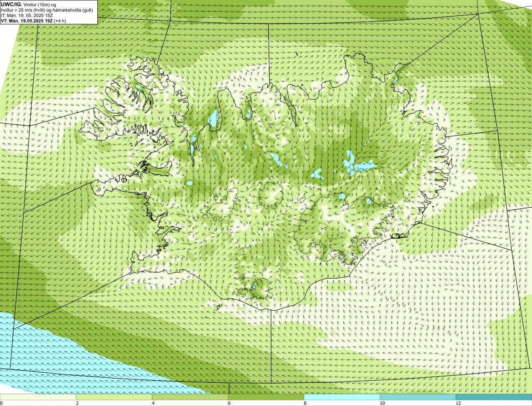This screenshot has width=532, height=406.
Task: Click the legend label '12'
Action: pos(458,403)
